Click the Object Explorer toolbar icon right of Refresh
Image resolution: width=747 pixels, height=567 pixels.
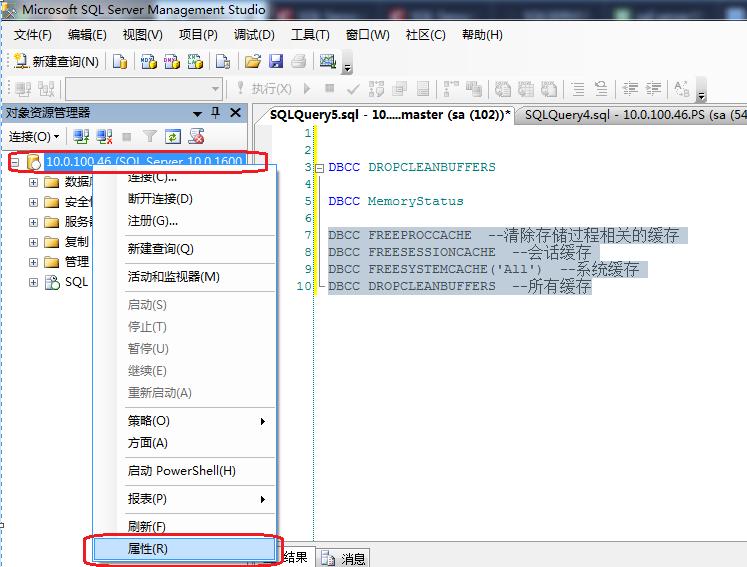(196, 137)
